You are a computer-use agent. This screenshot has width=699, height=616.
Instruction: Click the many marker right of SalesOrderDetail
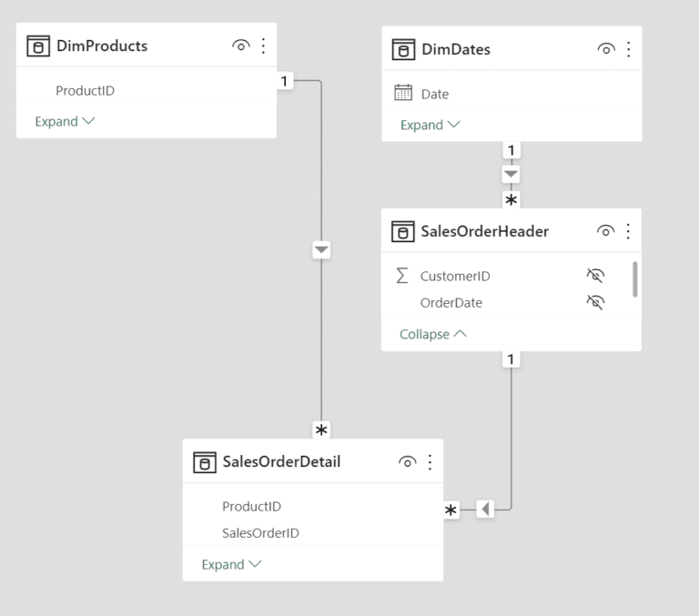point(451,510)
